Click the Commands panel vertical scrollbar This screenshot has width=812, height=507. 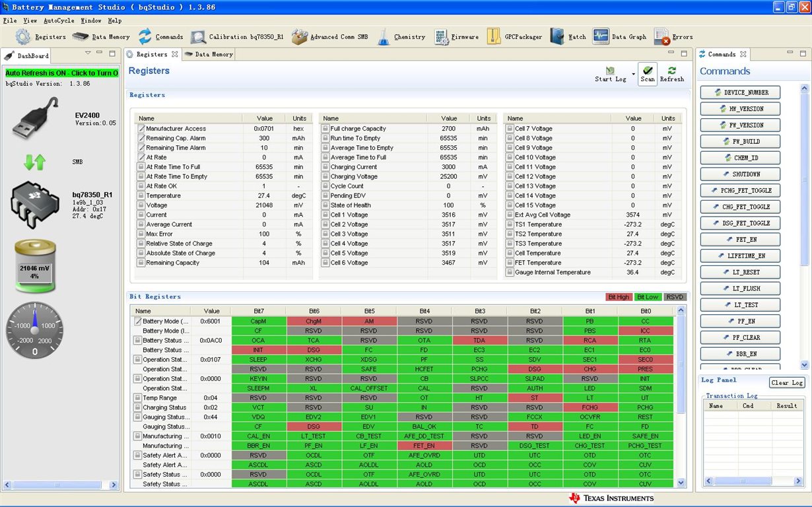point(804,226)
